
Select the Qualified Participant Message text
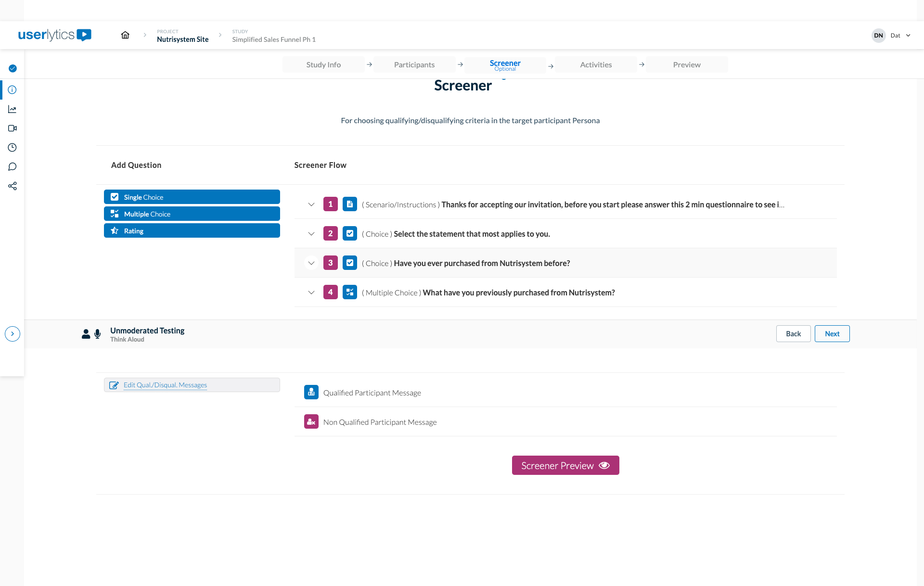pyautogui.click(x=372, y=393)
